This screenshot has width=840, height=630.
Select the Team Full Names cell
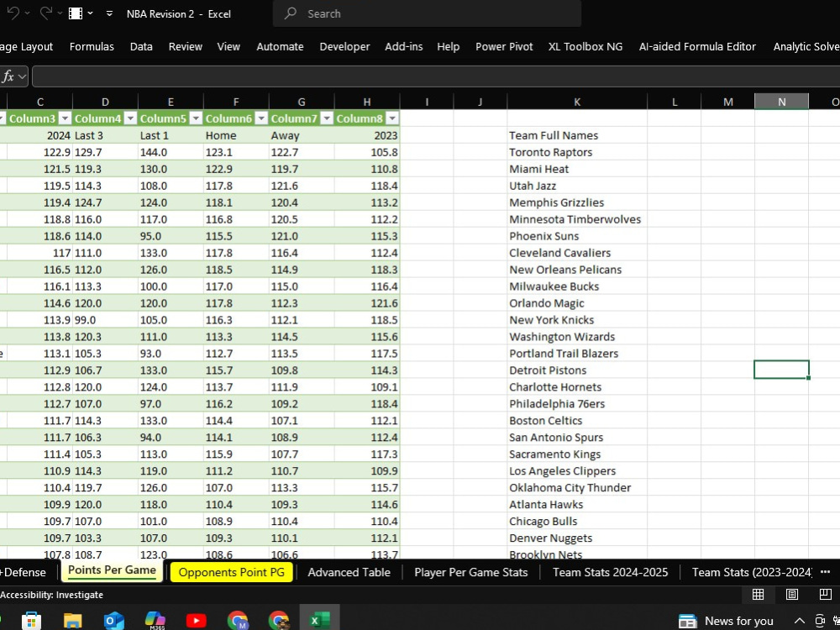point(577,135)
